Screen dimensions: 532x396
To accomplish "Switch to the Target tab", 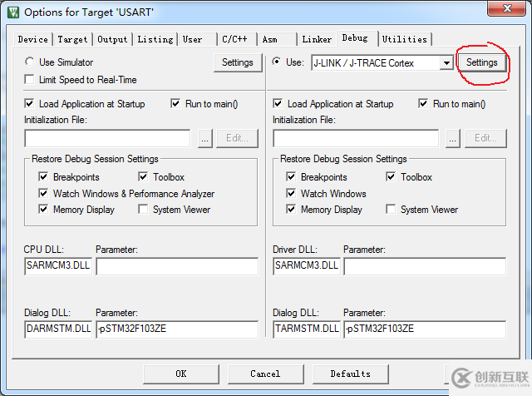I will [x=72, y=39].
